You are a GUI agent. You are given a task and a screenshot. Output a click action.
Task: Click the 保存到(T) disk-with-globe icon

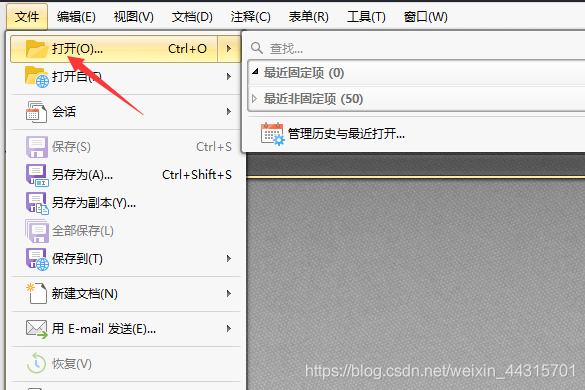[37, 259]
